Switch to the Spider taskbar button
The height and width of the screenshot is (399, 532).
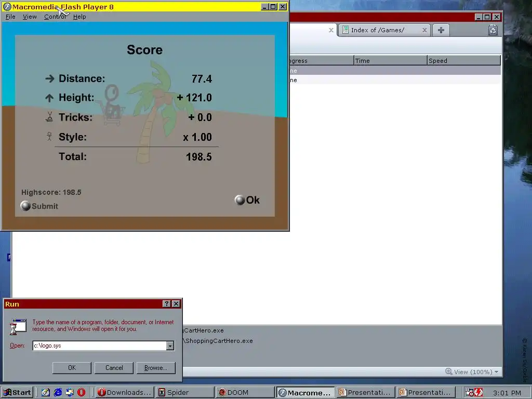click(x=185, y=393)
